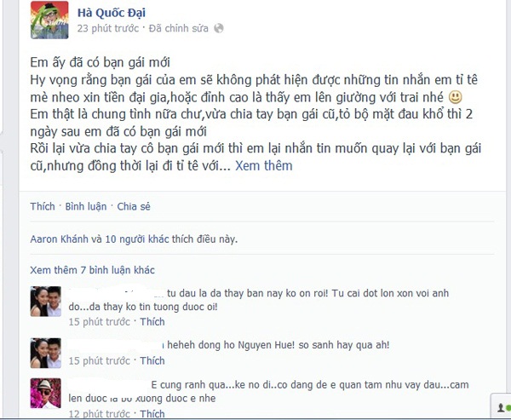This screenshot has height=420, width=511.
Task: Click the globe public privacy icon
Action: point(219,28)
